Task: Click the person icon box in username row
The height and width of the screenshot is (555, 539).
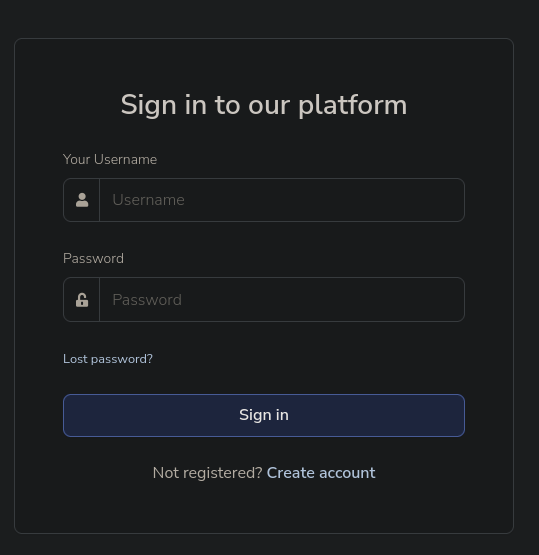Action: tap(81, 200)
